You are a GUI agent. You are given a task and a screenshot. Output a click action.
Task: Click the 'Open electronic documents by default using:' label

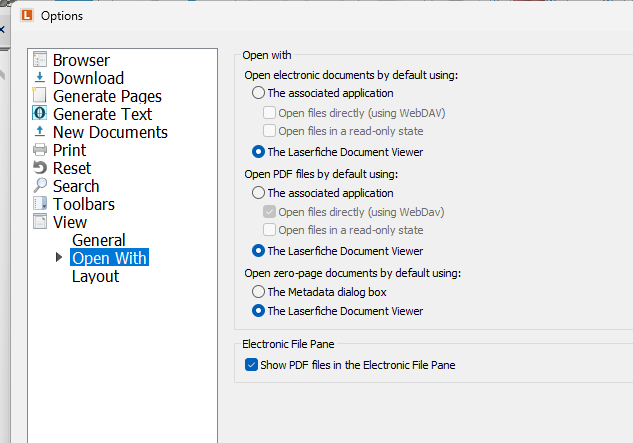pyautogui.click(x=351, y=75)
